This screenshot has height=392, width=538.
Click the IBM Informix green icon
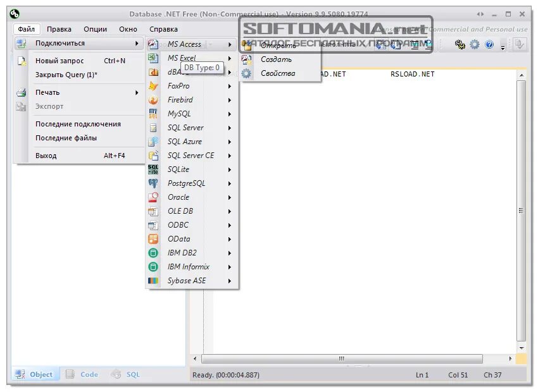pyautogui.click(x=153, y=267)
